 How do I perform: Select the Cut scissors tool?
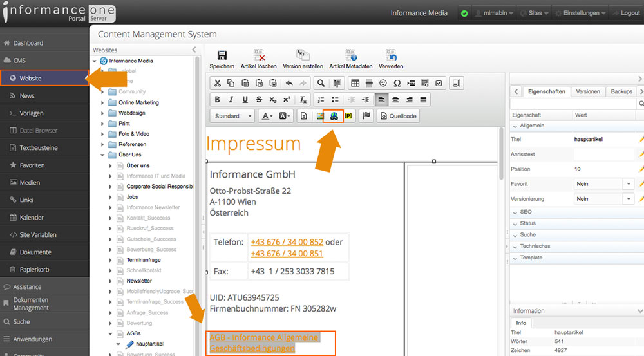click(218, 83)
